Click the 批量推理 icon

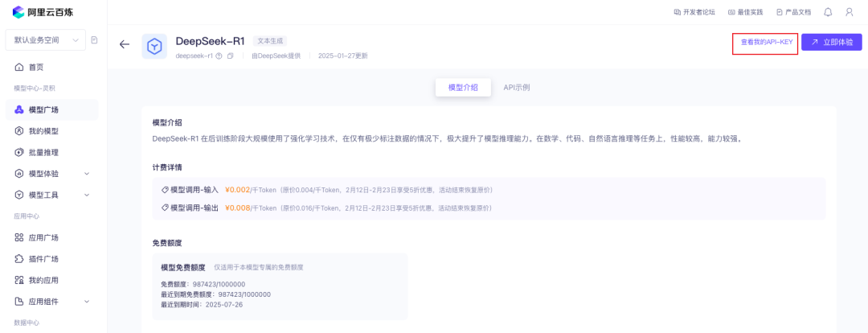[x=18, y=152]
